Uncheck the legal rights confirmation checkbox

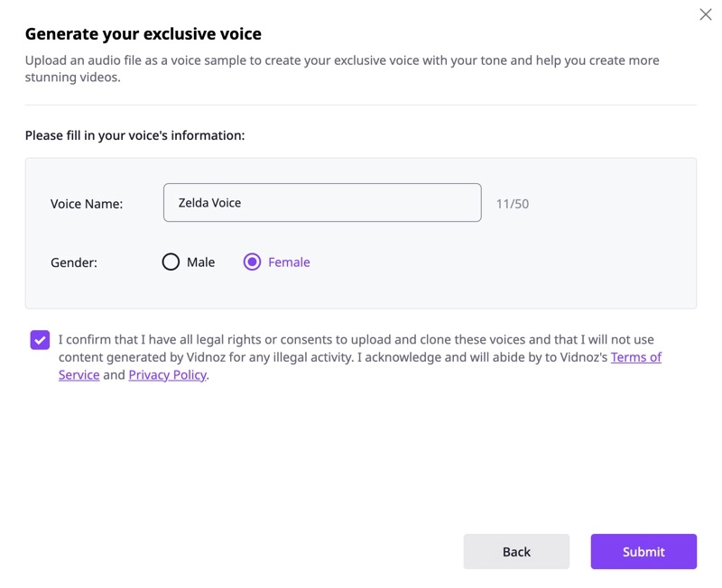click(x=38, y=339)
